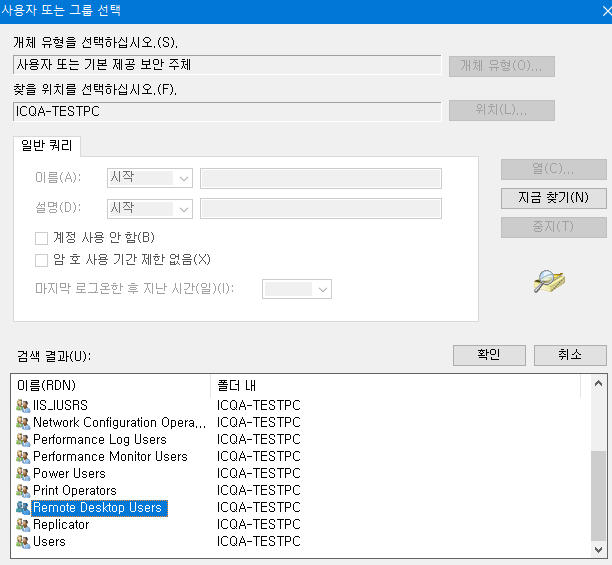Click the 설명(D) text input field
Image resolution: width=612 pixels, height=565 pixels.
coord(321,209)
